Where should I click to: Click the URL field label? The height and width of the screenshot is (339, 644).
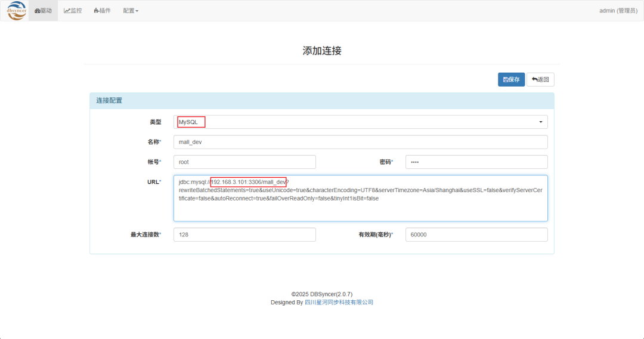pyautogui.click(x=153, y=181)
